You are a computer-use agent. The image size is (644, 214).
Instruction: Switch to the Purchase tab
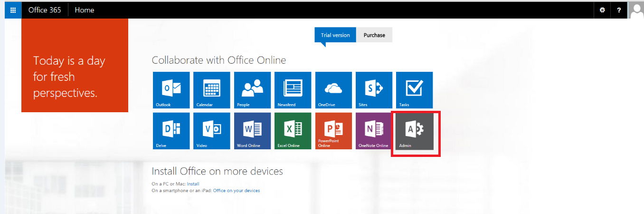[x=374, y=35]
